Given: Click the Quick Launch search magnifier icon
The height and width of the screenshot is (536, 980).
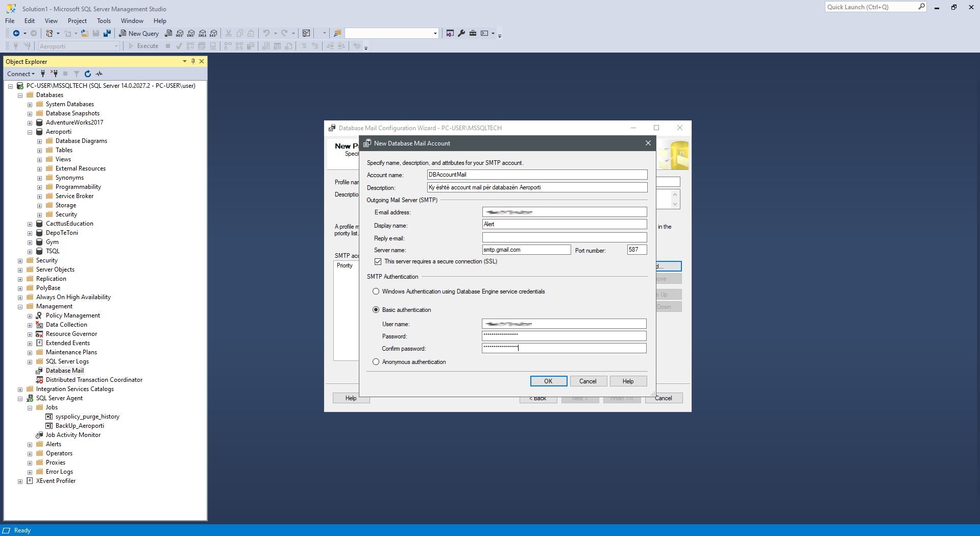Looking at the screenshot, I should (921, 7).
